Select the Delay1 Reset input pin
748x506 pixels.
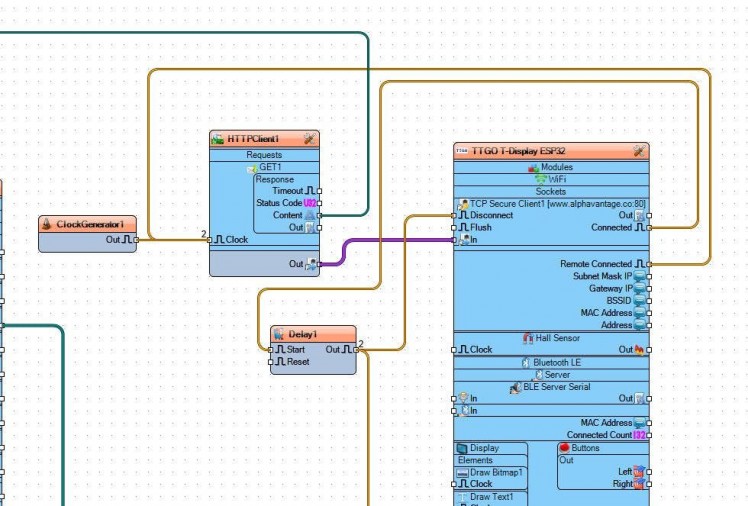270,362
